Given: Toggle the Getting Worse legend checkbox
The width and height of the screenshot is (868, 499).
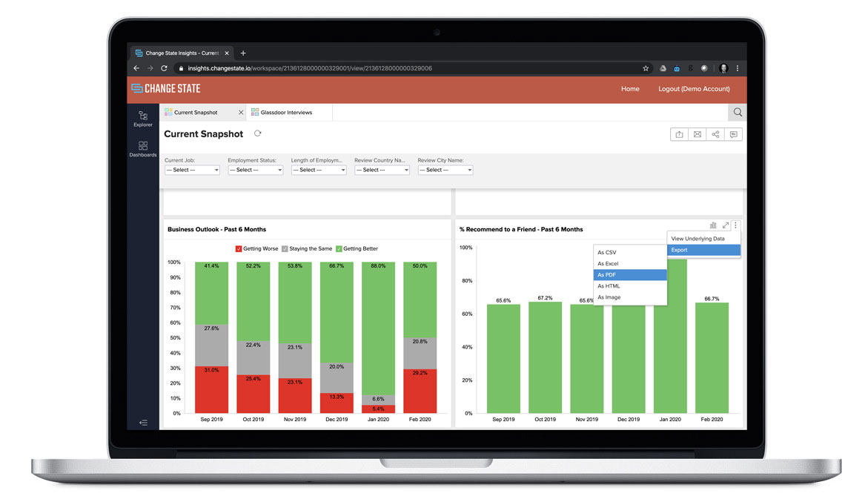Looking at the screenshot, I should 239,248.
